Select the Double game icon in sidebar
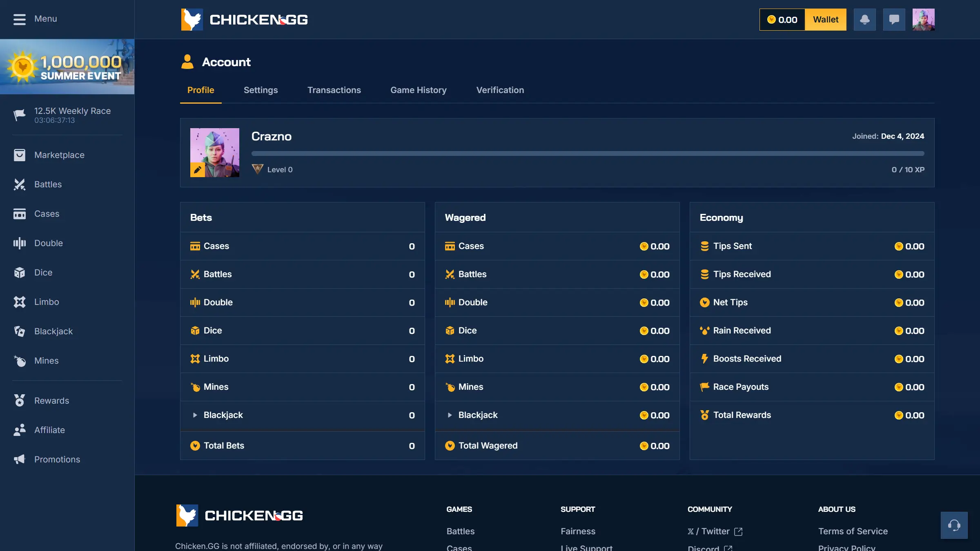 click(x=20, y=243)
